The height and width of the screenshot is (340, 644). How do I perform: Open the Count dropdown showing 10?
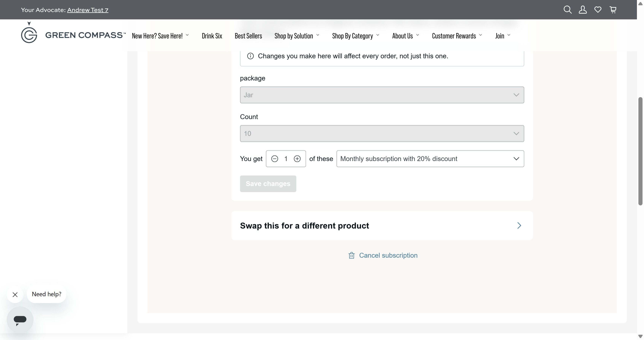[x=382, y=134]
